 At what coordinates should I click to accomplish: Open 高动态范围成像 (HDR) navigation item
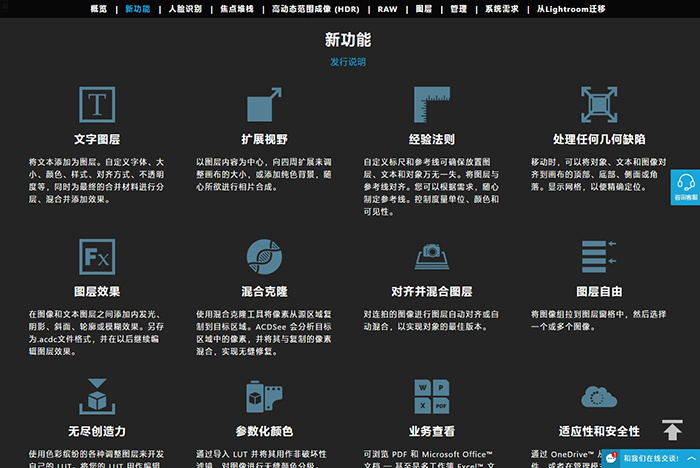click(x=316, y=9)
